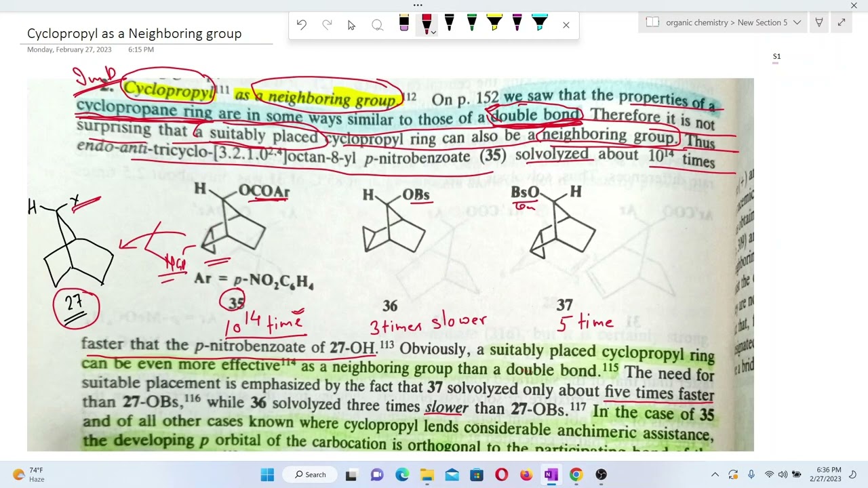
Task: Click the page time 6:15 PM
Action: [x=141, y=49]
